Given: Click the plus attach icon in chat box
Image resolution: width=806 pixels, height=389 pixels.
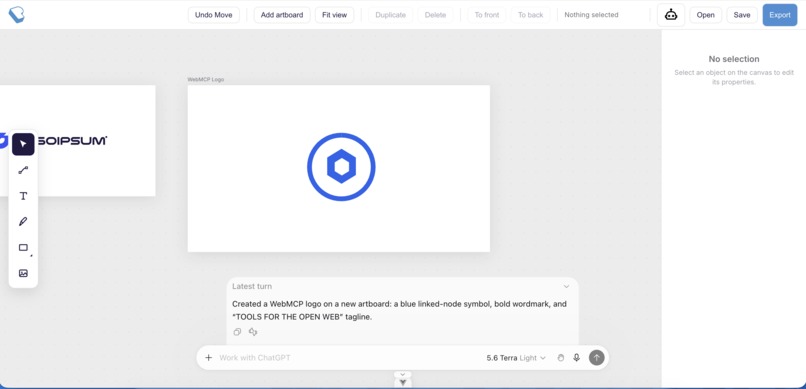Looking at the screenshot, I should pyautogui.click(x=208, y=358).
